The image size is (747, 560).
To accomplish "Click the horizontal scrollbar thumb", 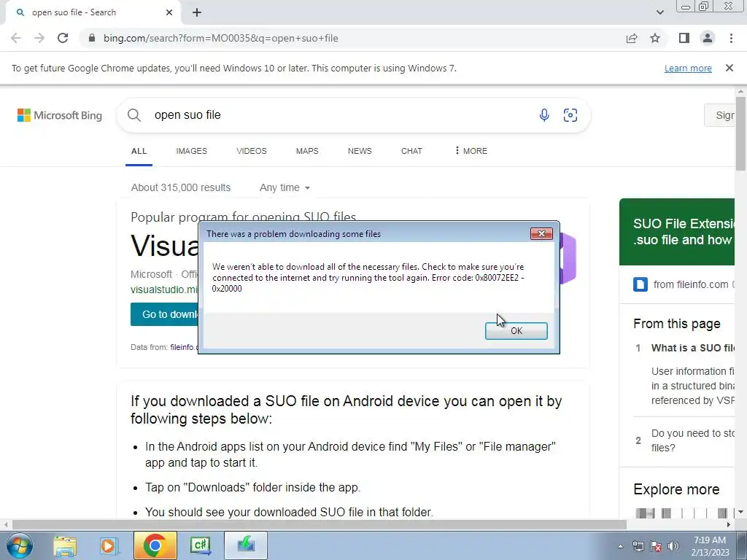I will coord(320,525).
